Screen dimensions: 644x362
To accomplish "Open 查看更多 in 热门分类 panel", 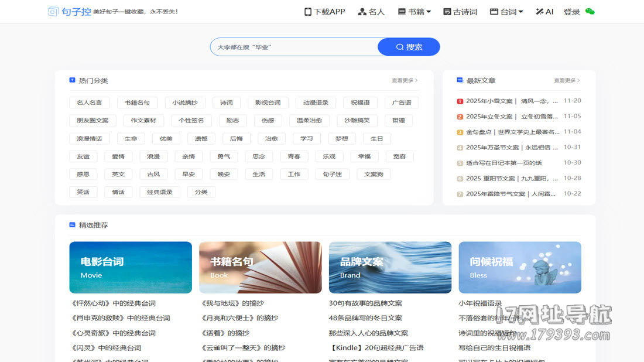I will click(x=405, y=80).
